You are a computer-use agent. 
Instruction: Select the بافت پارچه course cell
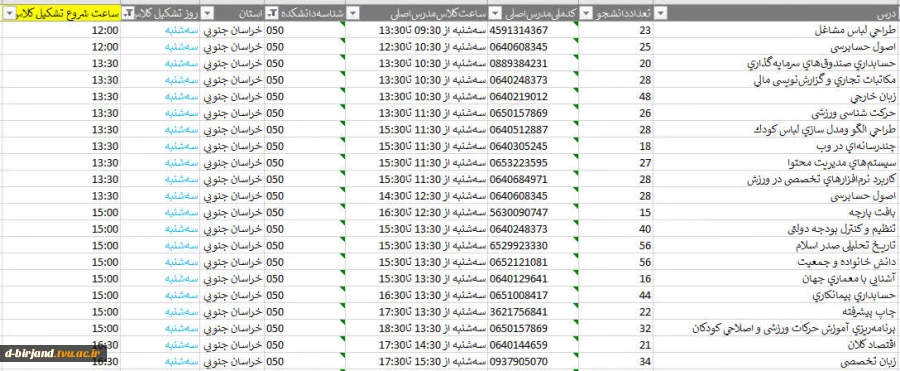(776, 213)
